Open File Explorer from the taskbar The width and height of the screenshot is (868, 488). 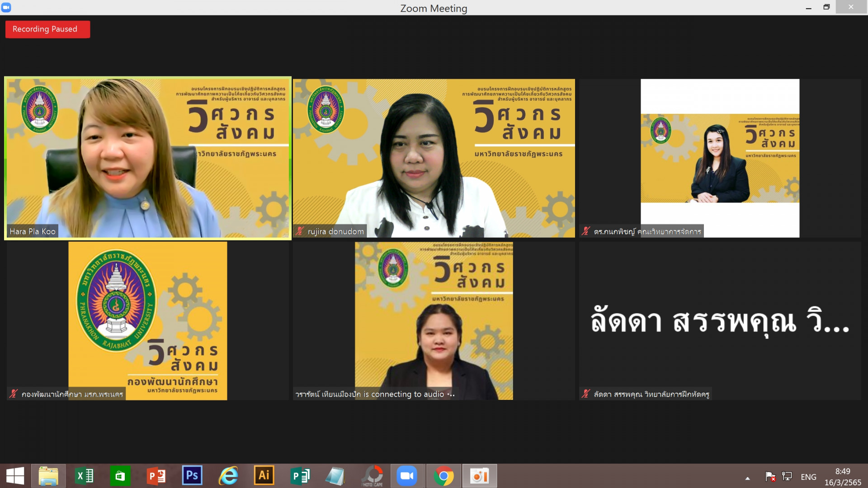point(48,476)
